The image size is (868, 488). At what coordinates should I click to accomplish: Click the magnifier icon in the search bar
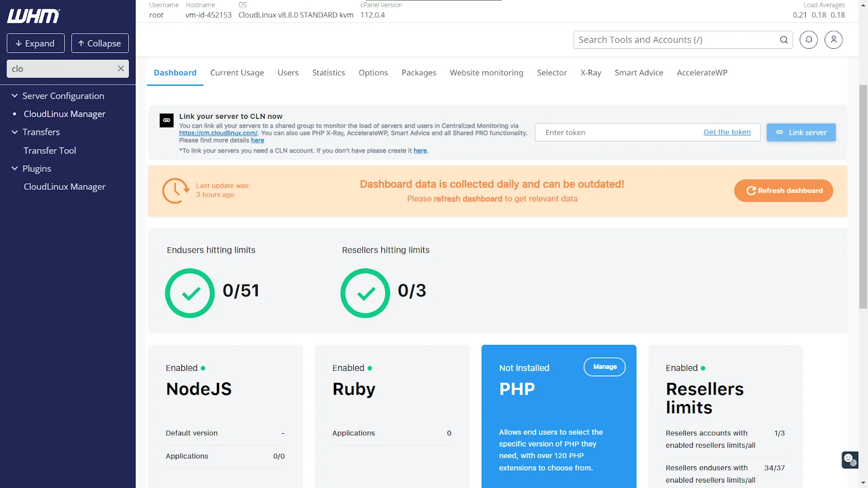tap(783, 40)
